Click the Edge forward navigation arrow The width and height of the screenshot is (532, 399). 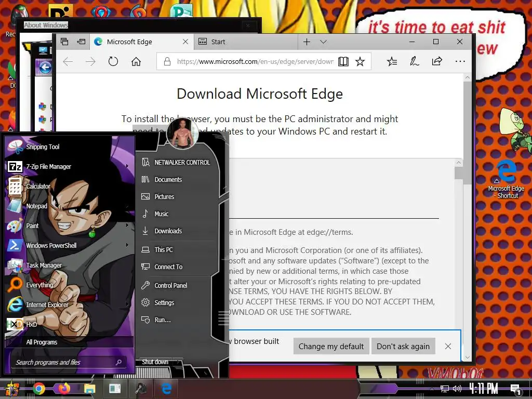click(x=90, y=61)
